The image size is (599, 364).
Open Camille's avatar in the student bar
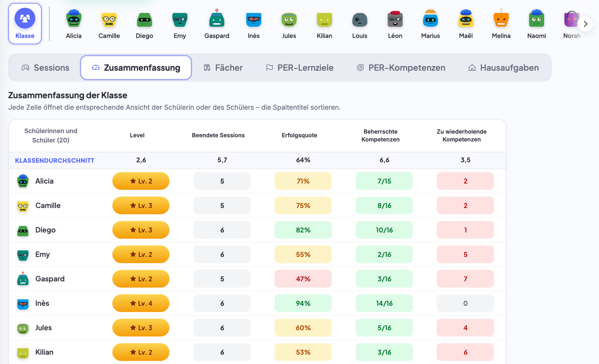[109, 24]
